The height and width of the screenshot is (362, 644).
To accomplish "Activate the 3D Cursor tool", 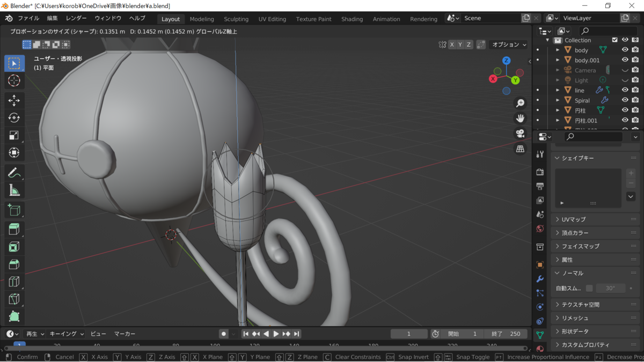I will [14, 80].
